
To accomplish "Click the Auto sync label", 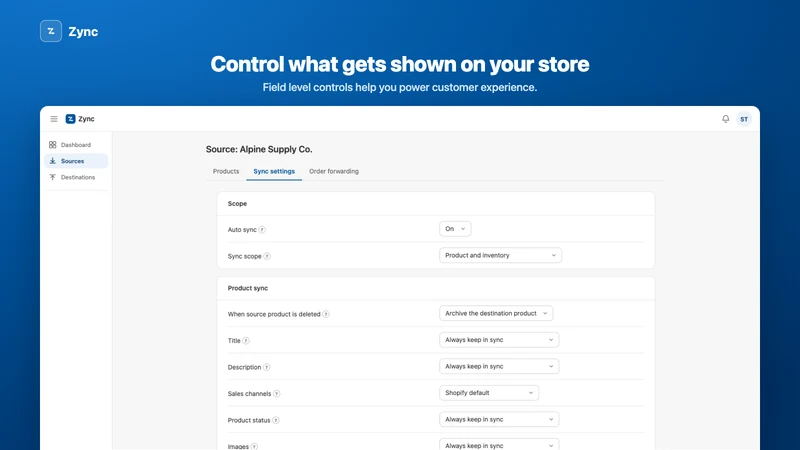I will [x=242, y=230].
